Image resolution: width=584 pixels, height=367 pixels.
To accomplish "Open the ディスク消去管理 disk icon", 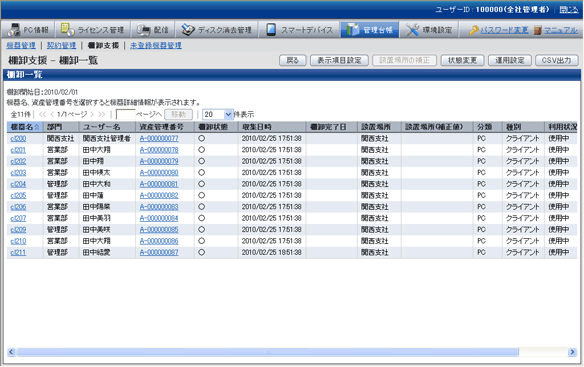I will (x=188, y=30).
